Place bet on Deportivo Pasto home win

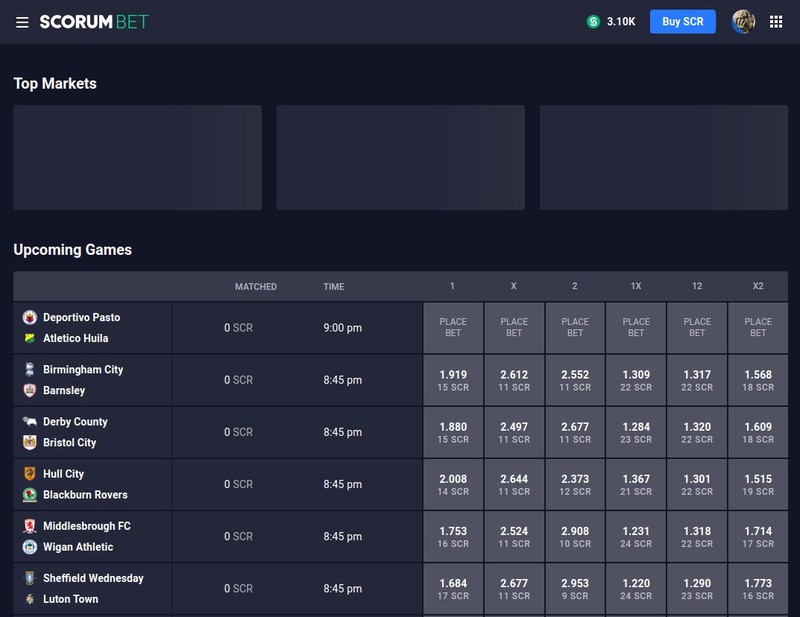pyautogui.click(x=453, y=328)
